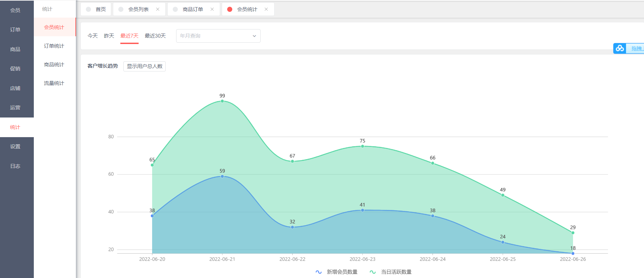The image size is (644, 278).
Task: Close the 会员列表 tab
Action: [158, 9]
